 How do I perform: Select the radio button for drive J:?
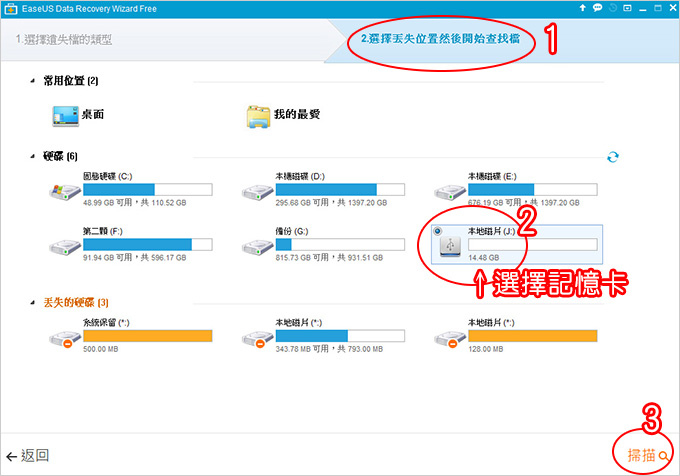pyautogui.click(x=438, y=231)
